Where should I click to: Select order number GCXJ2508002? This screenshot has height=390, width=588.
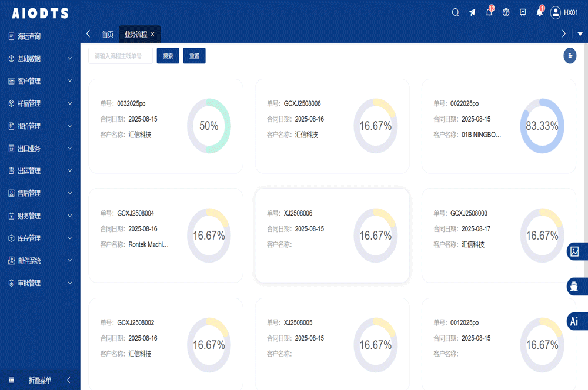pos(136,322)
